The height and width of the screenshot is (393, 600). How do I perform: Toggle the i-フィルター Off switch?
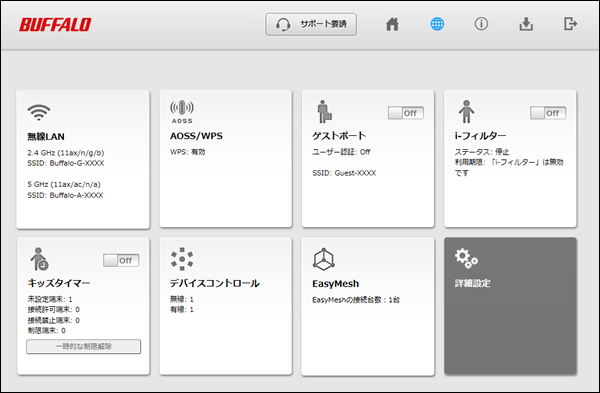(x=548, y=113)
